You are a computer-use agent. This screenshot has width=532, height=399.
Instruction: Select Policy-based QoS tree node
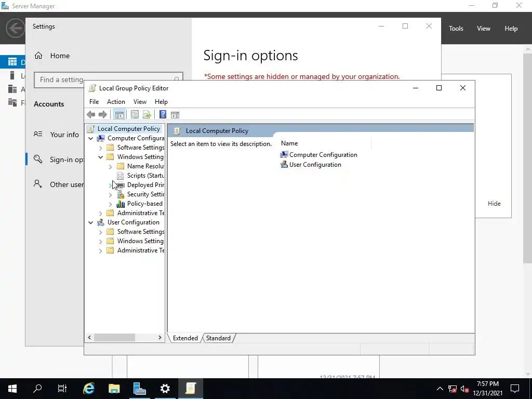click(145, 204)
